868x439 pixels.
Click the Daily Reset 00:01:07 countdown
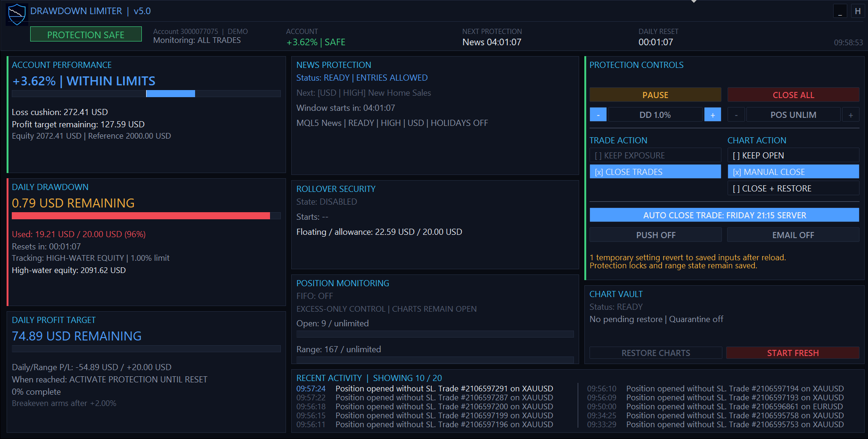(x=655, y=42)
